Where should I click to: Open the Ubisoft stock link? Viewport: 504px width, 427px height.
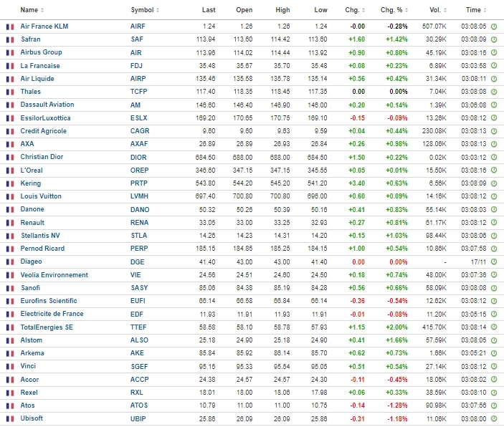(x=32, y=418)
